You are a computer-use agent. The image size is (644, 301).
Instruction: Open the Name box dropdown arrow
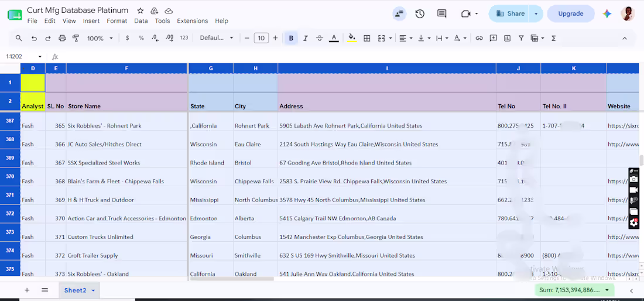coord(40,57)
